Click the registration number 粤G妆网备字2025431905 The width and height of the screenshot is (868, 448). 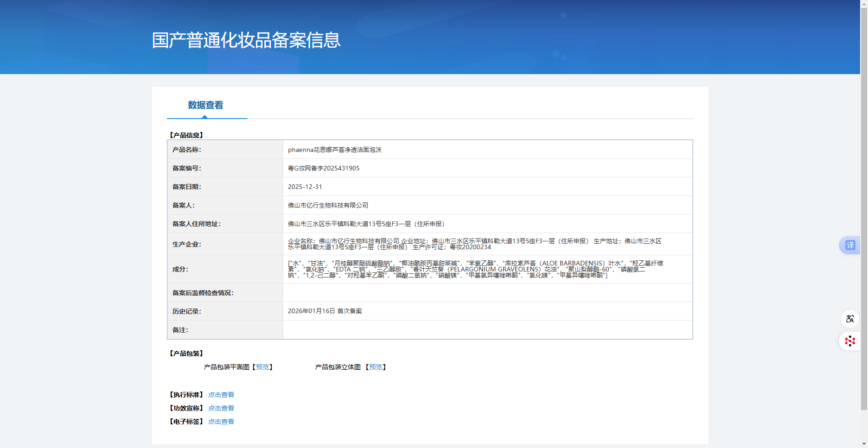point(324,168)
